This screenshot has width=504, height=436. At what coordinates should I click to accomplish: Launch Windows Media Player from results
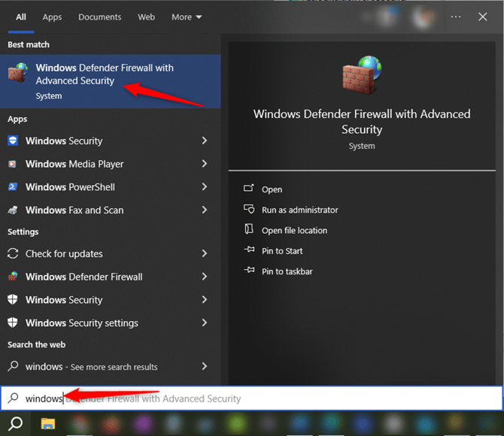point(74,164)
